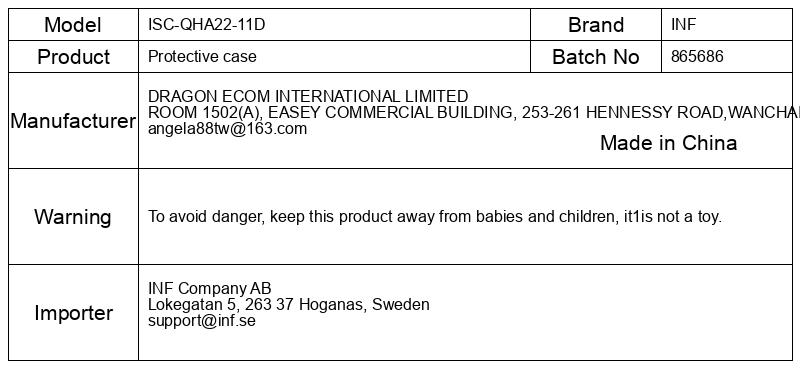Click the Brand label cell
This screenshot has height=380, width=800.
[x=596, y=24]
